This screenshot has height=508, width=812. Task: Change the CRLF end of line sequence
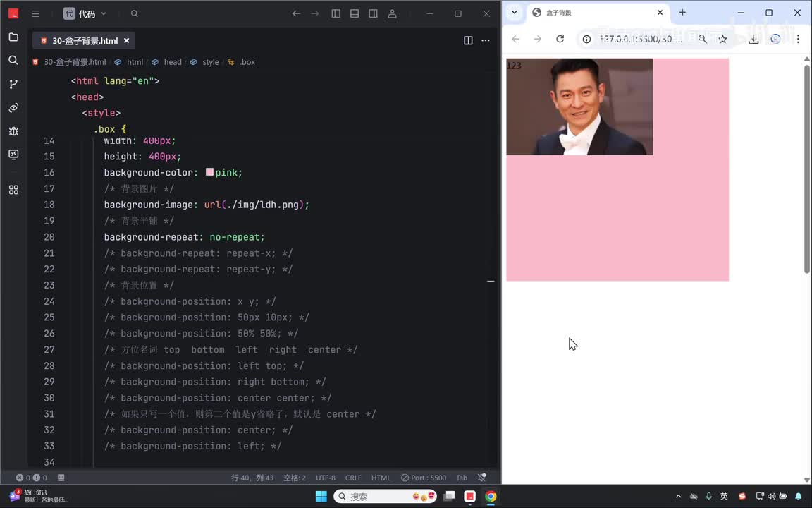point(353,478)
